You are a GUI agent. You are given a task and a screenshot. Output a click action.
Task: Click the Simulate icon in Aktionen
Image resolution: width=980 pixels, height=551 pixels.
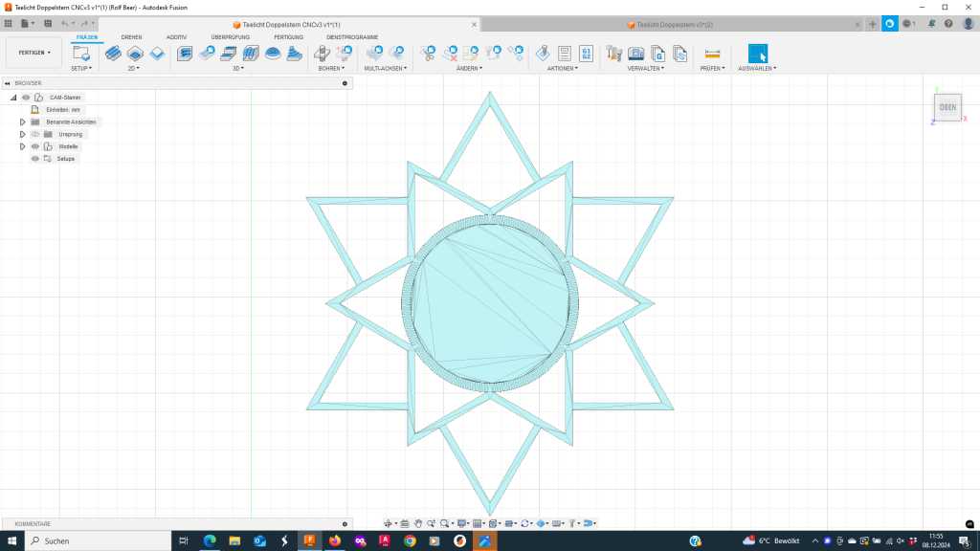(x=543, y=54)
